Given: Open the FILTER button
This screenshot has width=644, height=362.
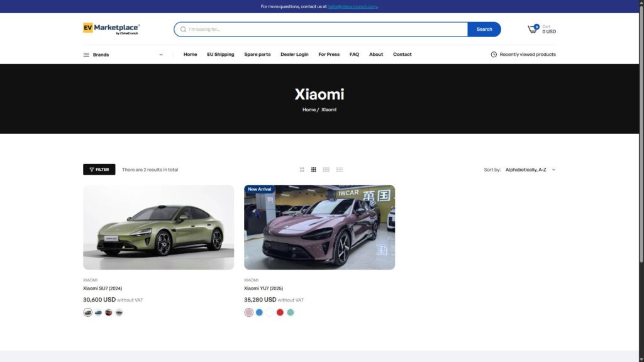Looking at the screenshot, I should (99, 170).
